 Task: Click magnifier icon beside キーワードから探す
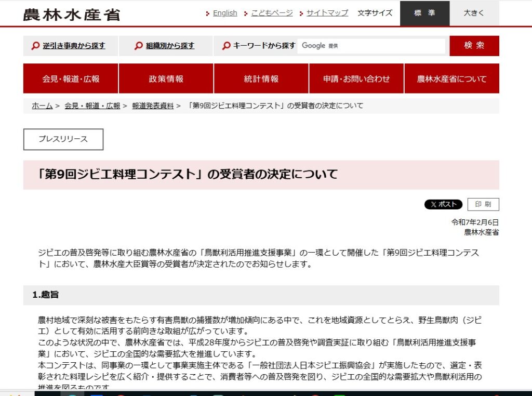[x=226, y=46]
